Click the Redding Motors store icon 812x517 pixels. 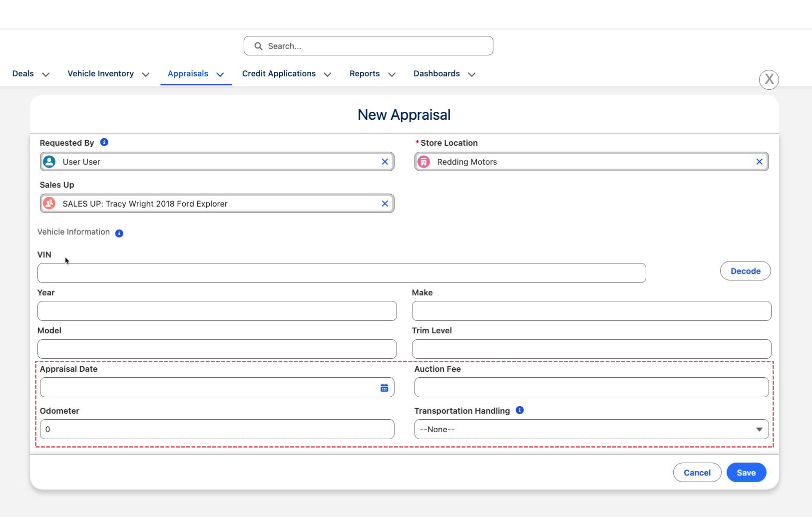424,162
